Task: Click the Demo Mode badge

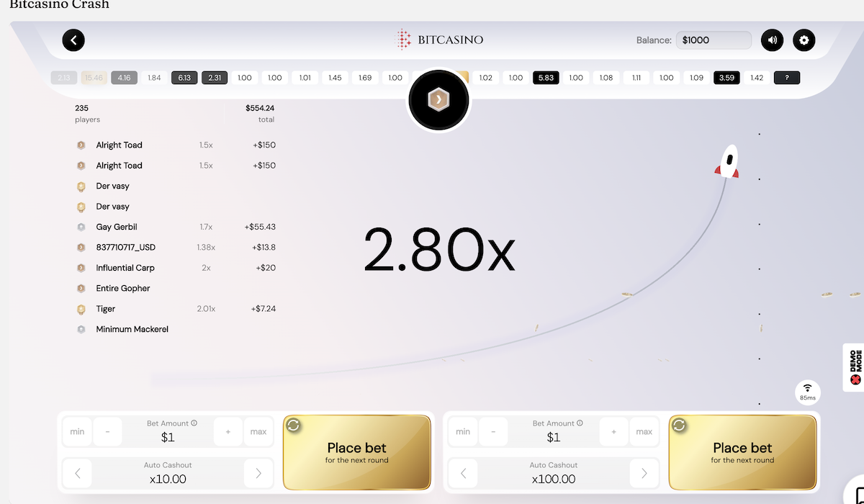Action: pyautogui.click(x=855, y=367)
